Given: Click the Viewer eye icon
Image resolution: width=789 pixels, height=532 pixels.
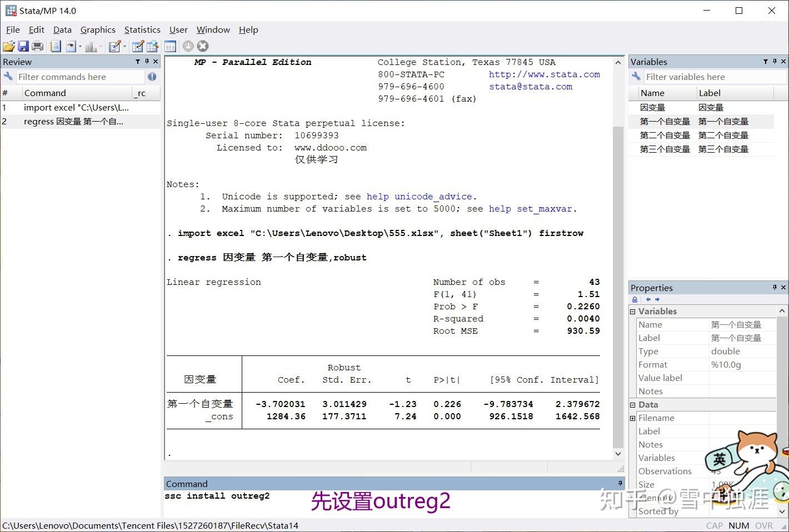Looking at the screenshot, I should (71, 47).
